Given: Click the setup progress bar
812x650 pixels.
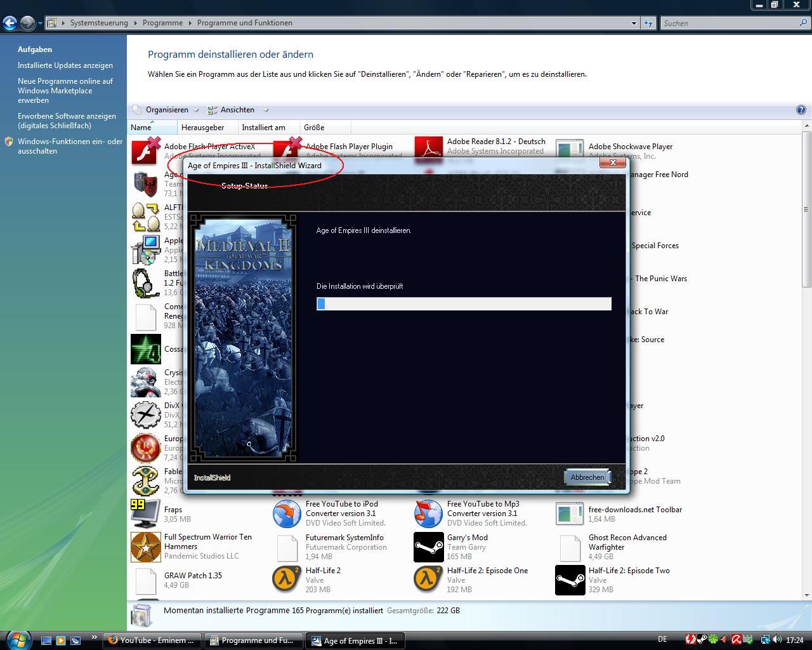Looking at the screenshot, I should [x=464, y=304].
